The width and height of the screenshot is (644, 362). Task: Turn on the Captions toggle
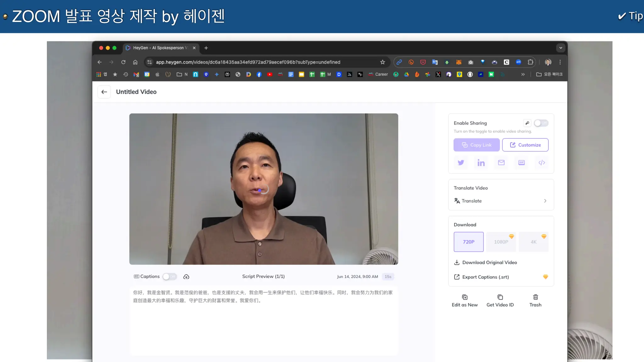click(169, 277)
